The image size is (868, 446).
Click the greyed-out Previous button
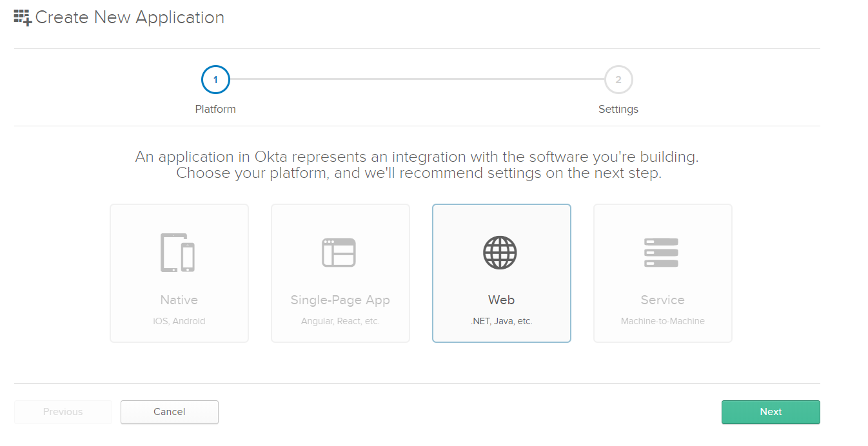click(63, 412)
